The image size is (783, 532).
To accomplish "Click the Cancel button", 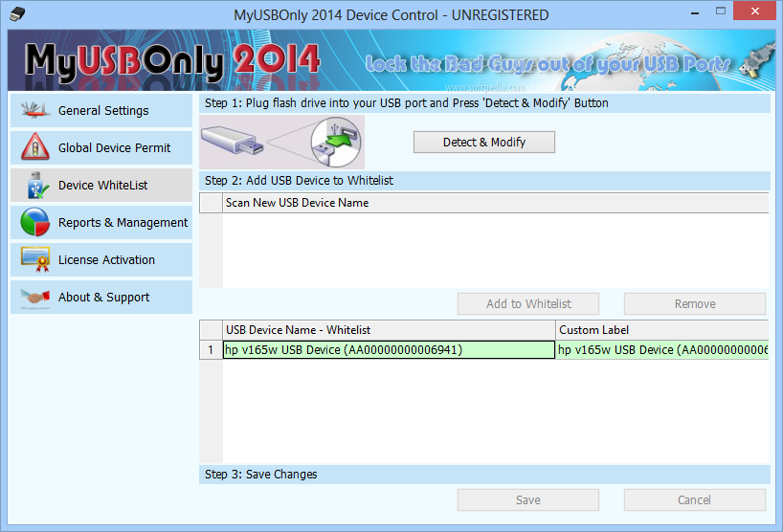I will (695, 500).
